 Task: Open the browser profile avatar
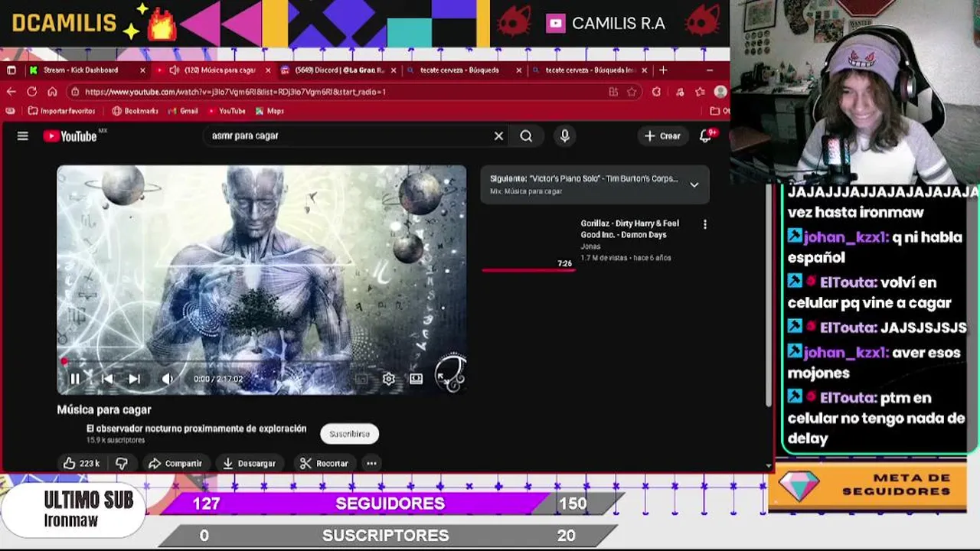(x=720, y=91)
